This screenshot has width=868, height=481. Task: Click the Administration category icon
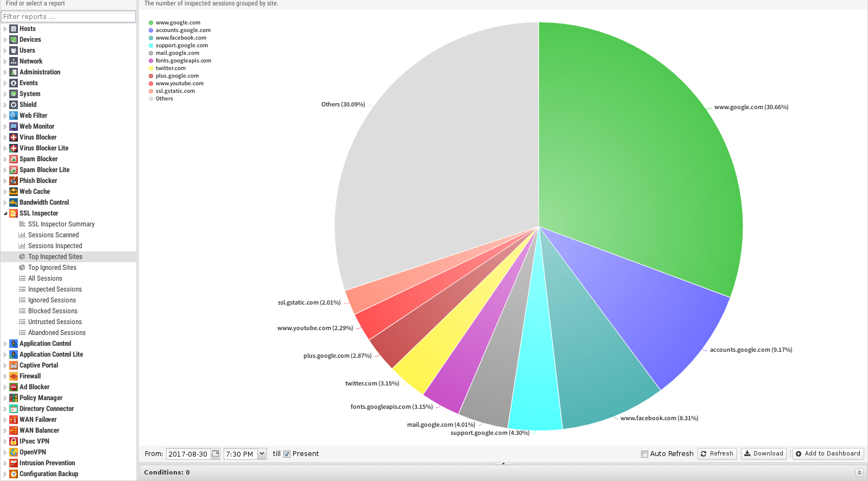[x=14, y=72]
